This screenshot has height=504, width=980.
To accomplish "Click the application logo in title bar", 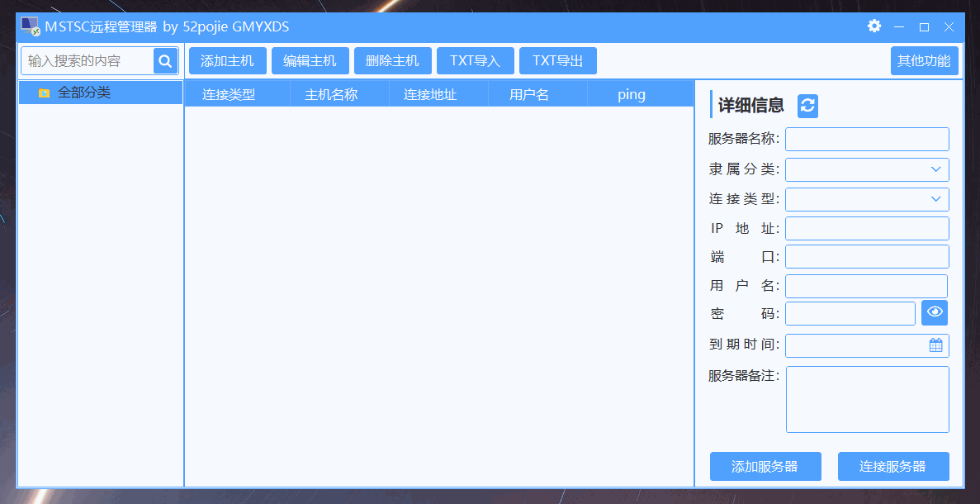I will click(31, 26).
